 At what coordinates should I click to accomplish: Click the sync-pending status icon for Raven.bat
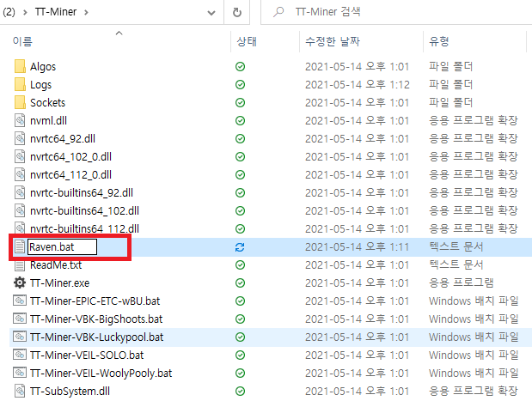pyautogui.click(x=240, y=247)
